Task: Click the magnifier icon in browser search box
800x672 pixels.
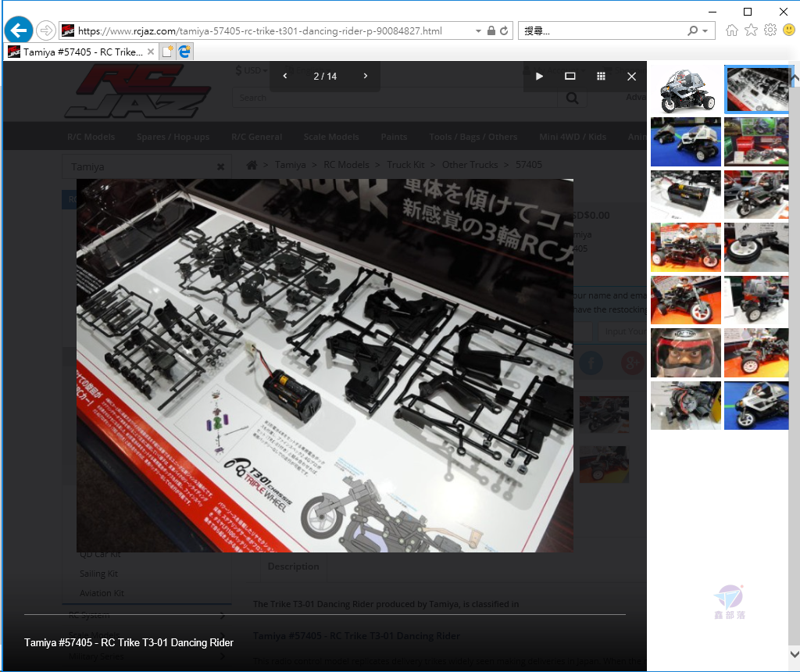Action: pos(692,31)
